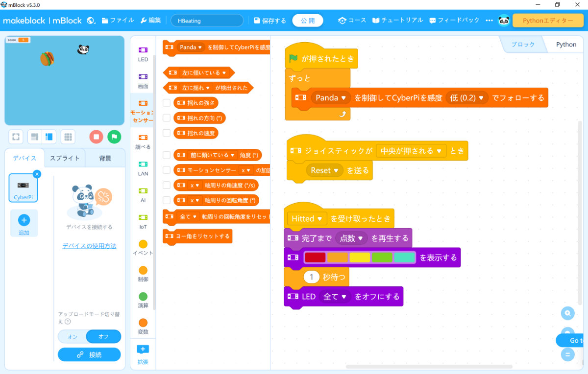Open the AI block category
Image resolution: width=588 pixels, height=374 pixels.
[x=143, y=195]
